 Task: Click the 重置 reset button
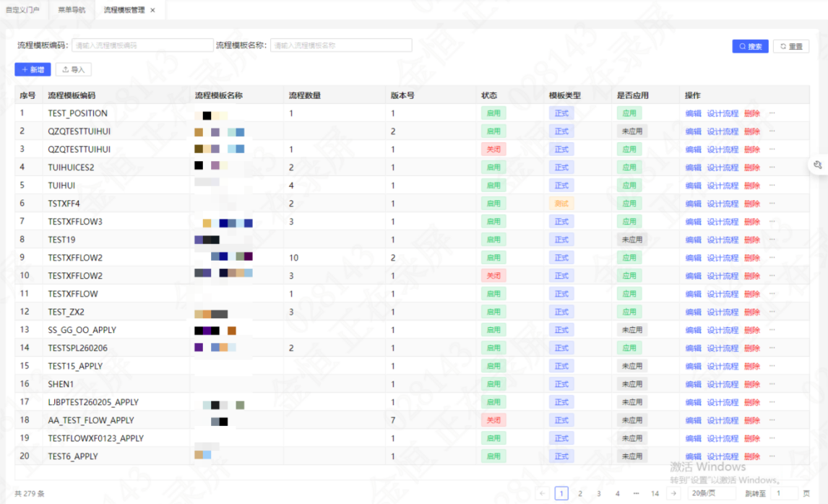tap(791, 46)
